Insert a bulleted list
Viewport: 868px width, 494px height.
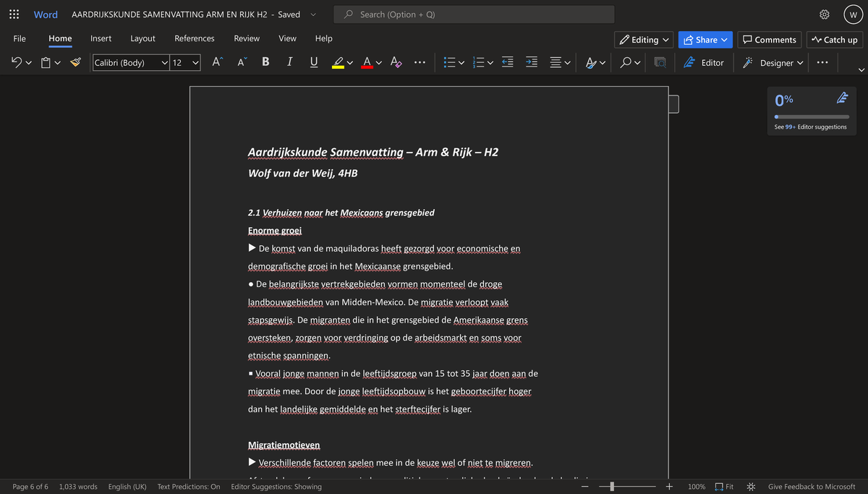pos(449,63)
